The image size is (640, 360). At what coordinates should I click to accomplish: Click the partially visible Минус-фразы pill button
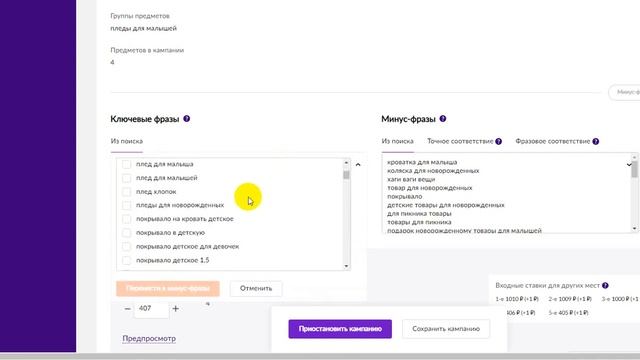pos(624,92)
